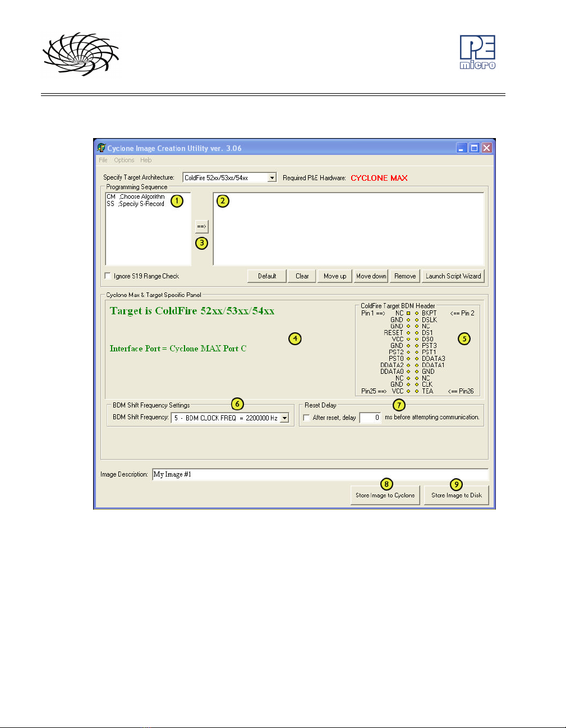
Task: Click the BDM Shift Frequency Settings group title
Action: pos(151,405)
